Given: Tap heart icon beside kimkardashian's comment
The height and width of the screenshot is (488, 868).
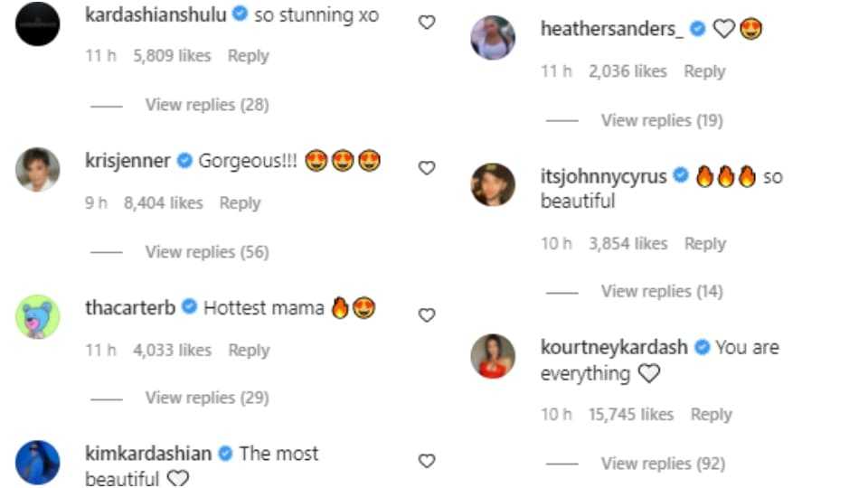Looking at the screenshot, I should point(427,461).
